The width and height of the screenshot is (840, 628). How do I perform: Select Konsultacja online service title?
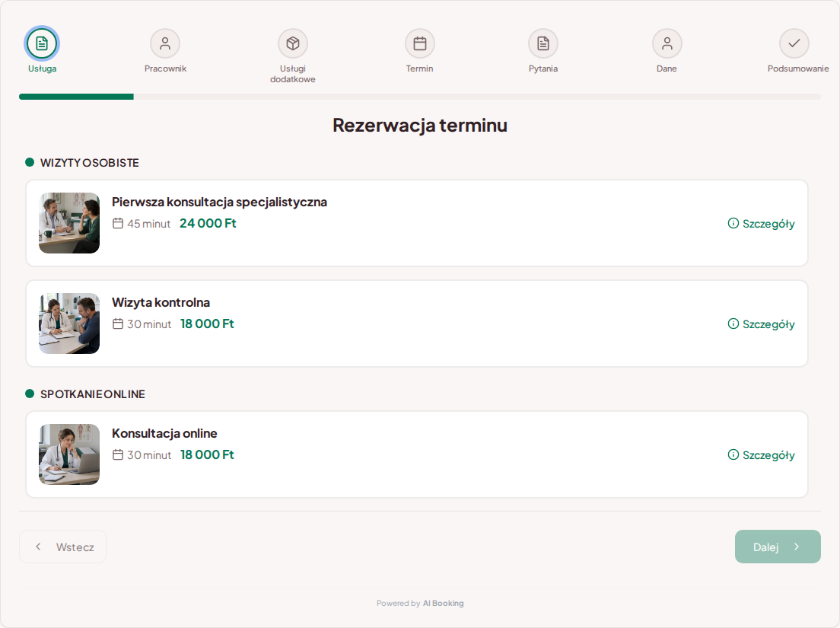click(164, 433)
